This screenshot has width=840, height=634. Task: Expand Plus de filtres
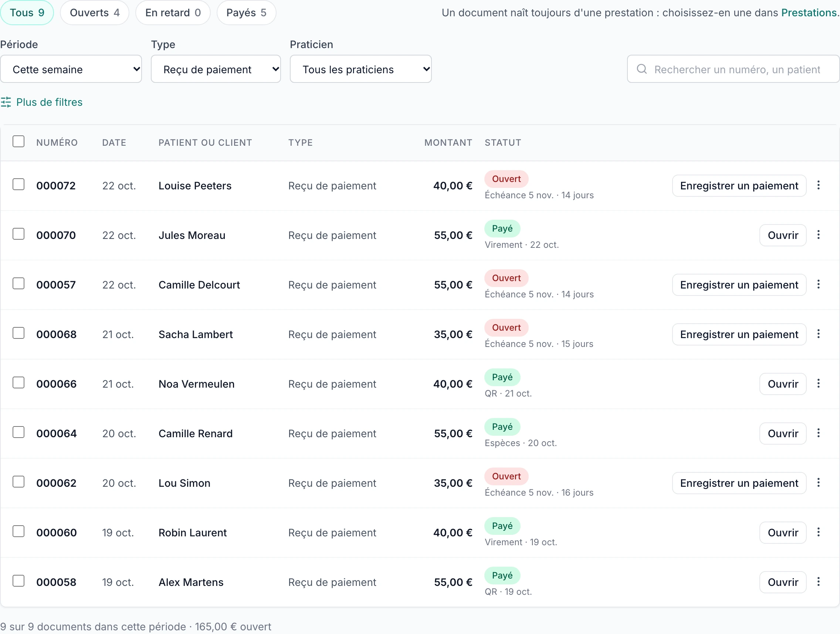pos(42,102)
